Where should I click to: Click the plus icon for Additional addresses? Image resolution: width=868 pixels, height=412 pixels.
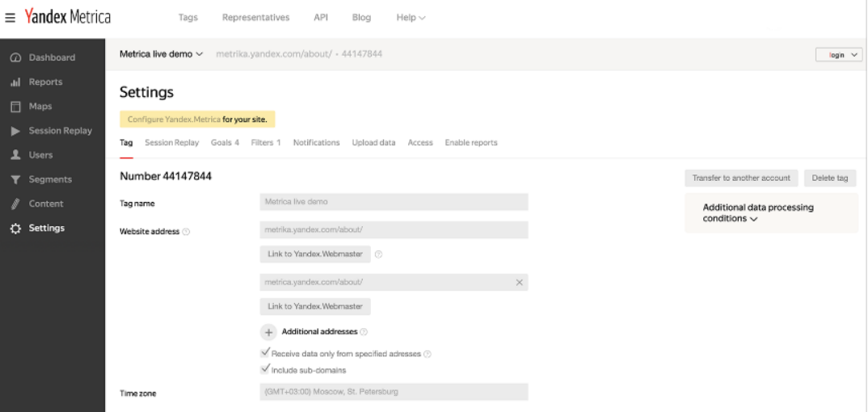click(269, 331)
